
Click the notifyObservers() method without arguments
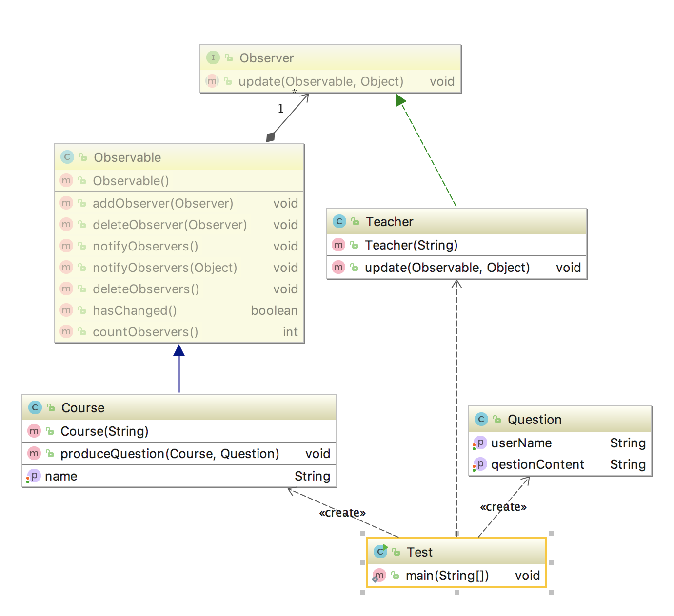[145, 246]
